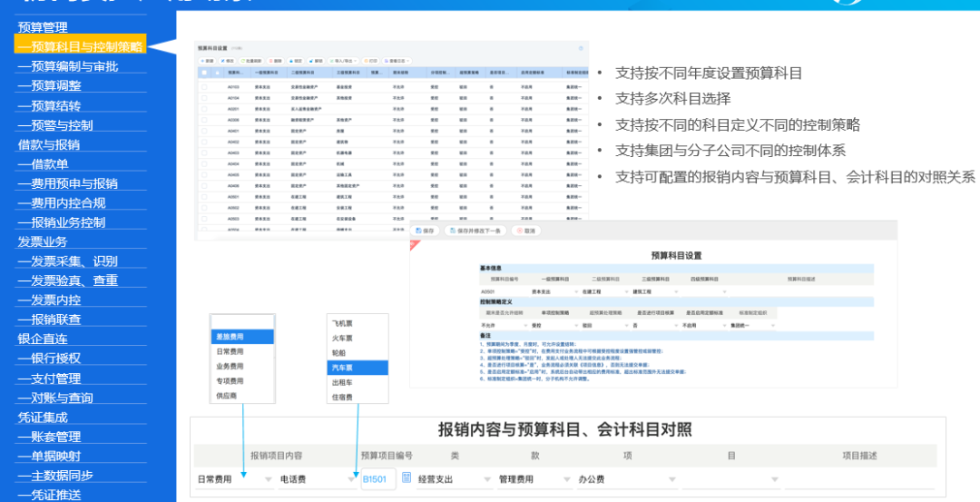Screen dimensions: 980x502
Task: Check the checkbox for row A0501
Action: tap(204, 196)
